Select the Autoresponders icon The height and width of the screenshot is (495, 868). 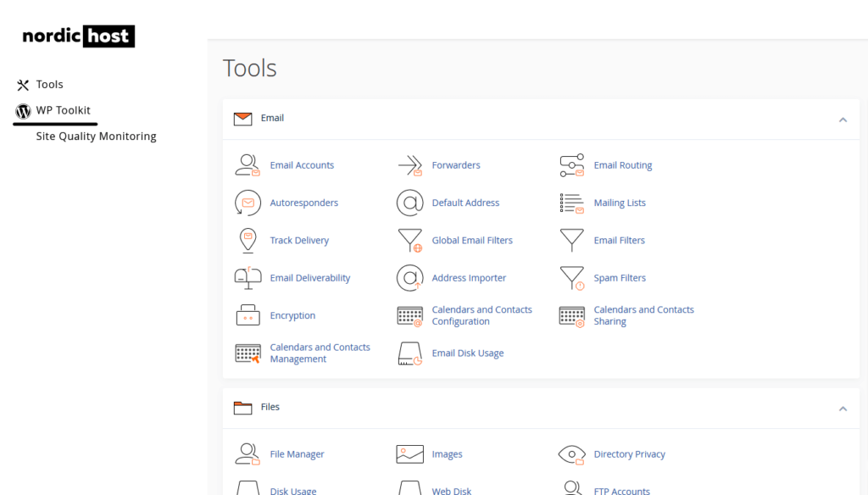(248, 203)
